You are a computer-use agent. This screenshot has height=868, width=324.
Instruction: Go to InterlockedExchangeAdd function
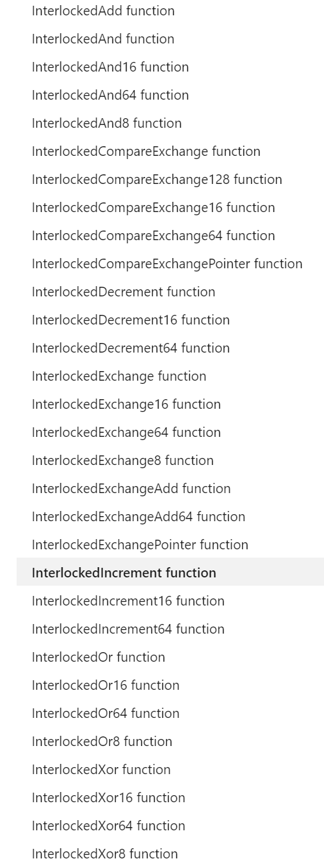pos(131,489)
